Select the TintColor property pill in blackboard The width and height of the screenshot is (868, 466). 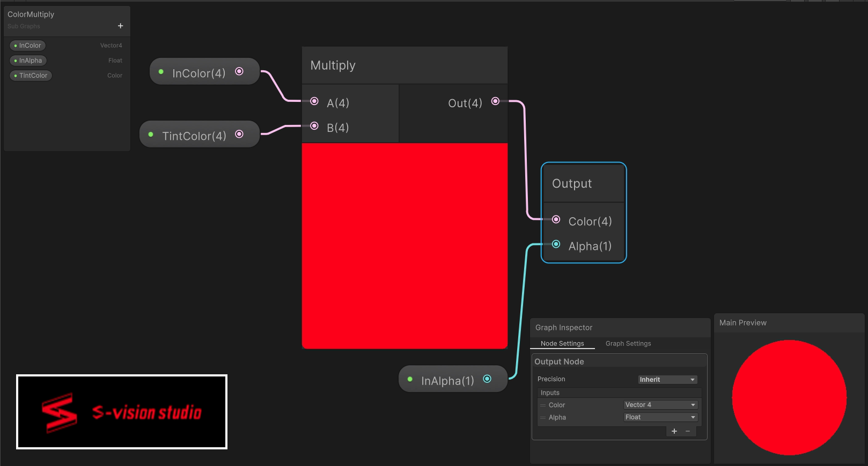click(31, 76)
